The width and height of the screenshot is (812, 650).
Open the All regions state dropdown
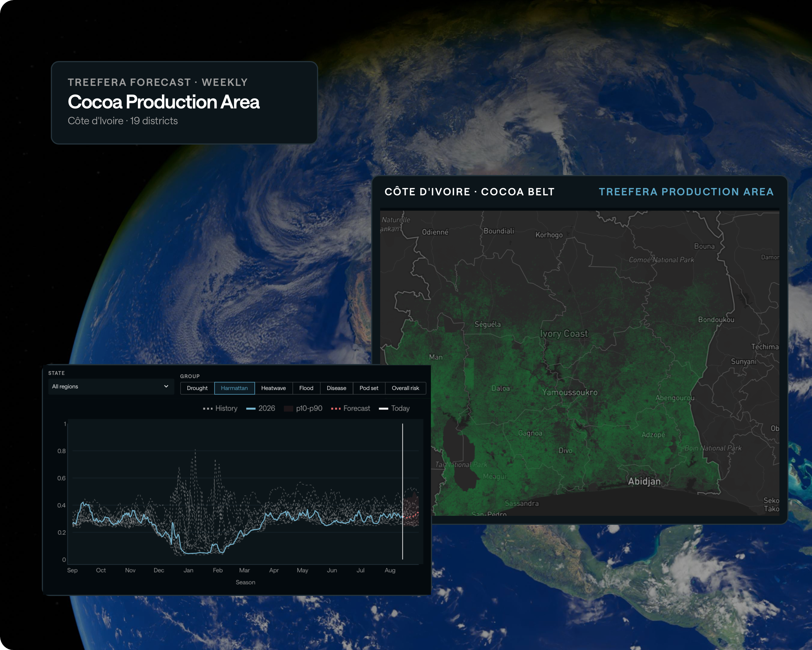[x=111, y=387]
